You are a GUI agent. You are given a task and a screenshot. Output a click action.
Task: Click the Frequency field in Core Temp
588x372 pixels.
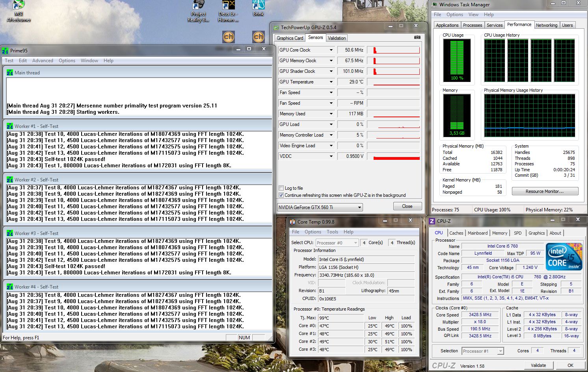tap(366, 275)
